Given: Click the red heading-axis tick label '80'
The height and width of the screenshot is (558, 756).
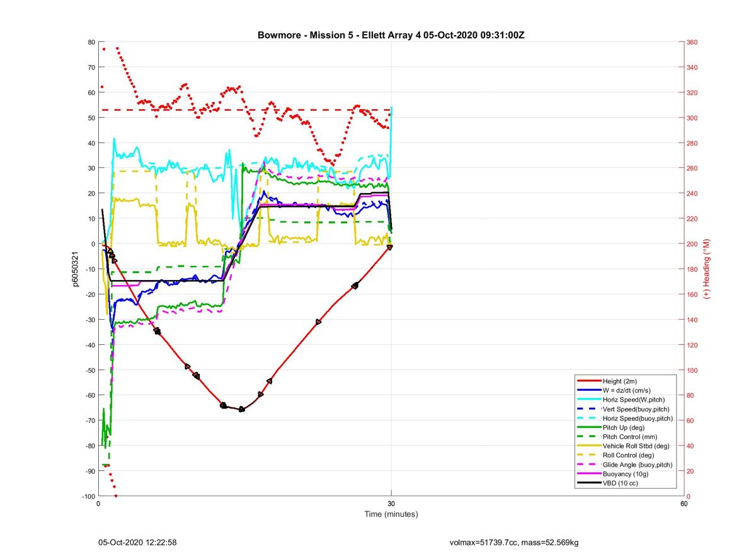Looking at the screenshot, I should click(x=690, y=395).
